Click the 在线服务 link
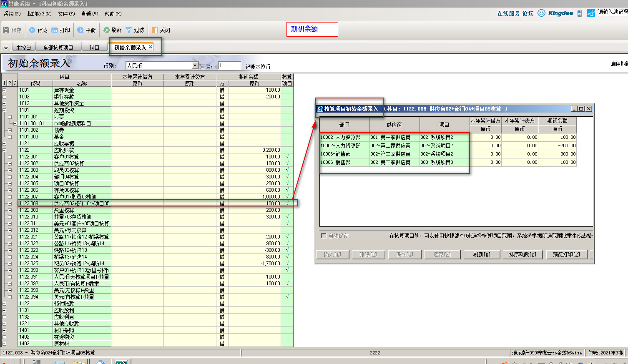The width and height of the screenshot is (628, 364). coord(508,13)
